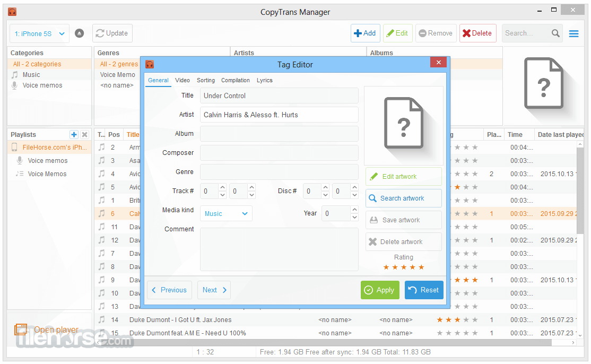Open the 1: iPhone 5S device dropdown

point(40,33)
